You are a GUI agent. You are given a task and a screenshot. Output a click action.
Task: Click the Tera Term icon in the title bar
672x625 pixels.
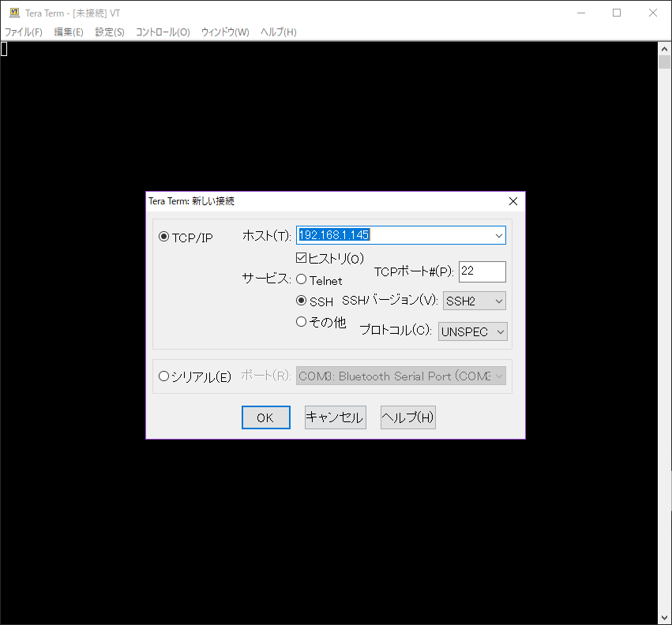click(x=13, y=13)
